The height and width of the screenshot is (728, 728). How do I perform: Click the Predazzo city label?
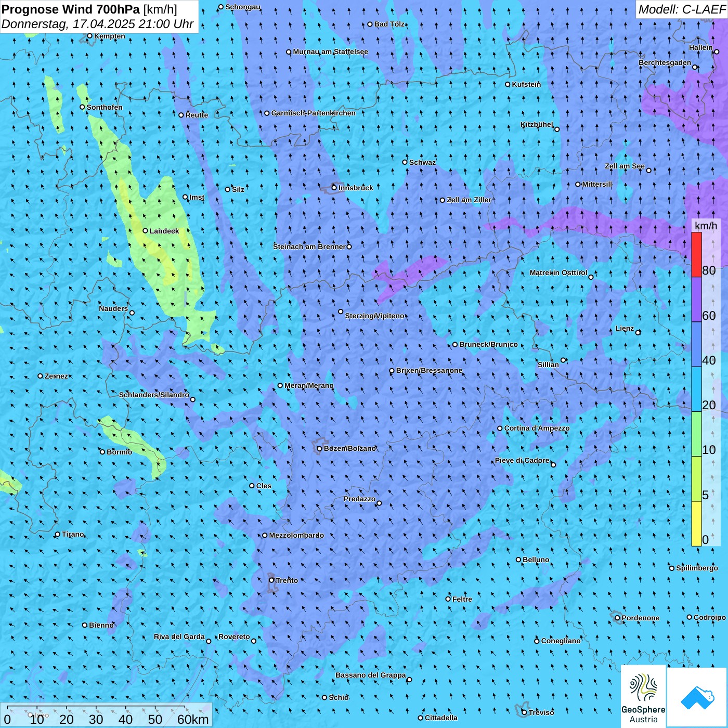359,499
